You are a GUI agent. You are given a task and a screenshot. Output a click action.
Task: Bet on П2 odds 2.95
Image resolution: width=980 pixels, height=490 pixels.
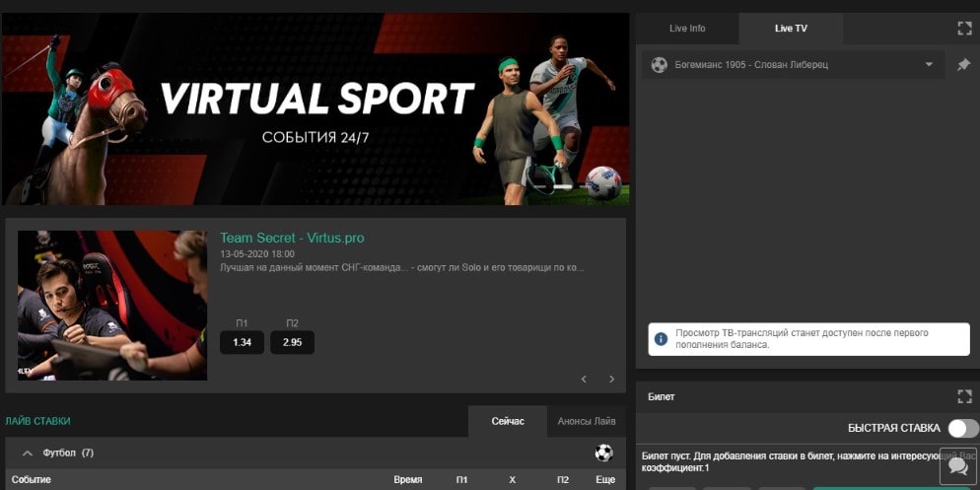point(292,342)
